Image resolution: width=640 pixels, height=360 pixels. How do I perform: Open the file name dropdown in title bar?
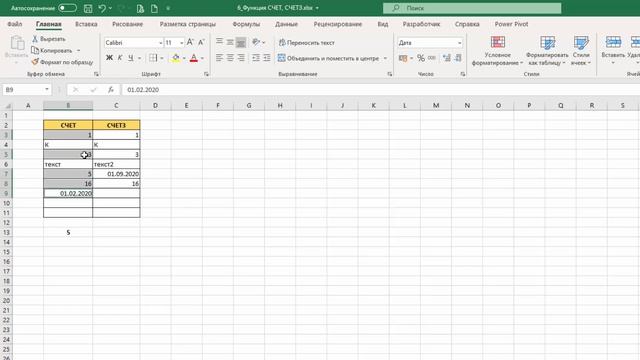tap(317, 8)
